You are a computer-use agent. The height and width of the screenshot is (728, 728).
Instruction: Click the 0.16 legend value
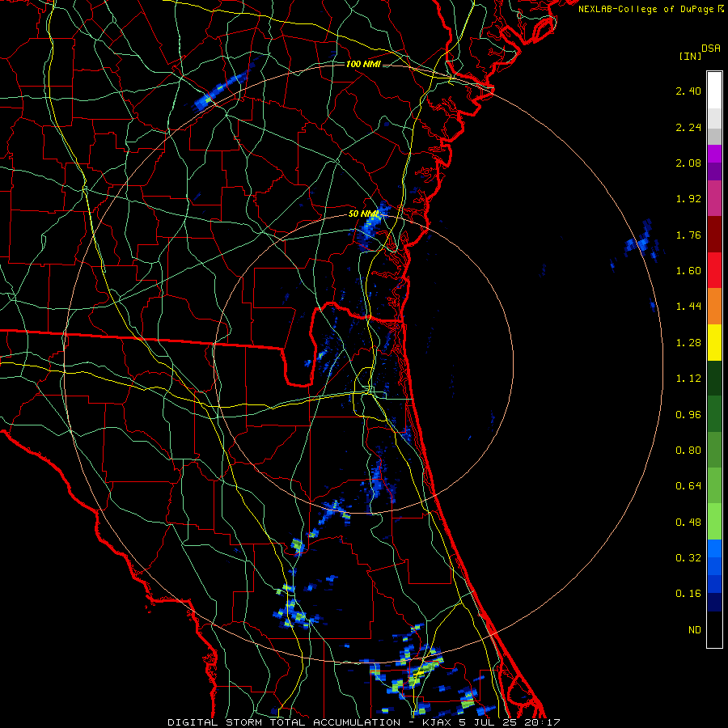tap(688, 594)
